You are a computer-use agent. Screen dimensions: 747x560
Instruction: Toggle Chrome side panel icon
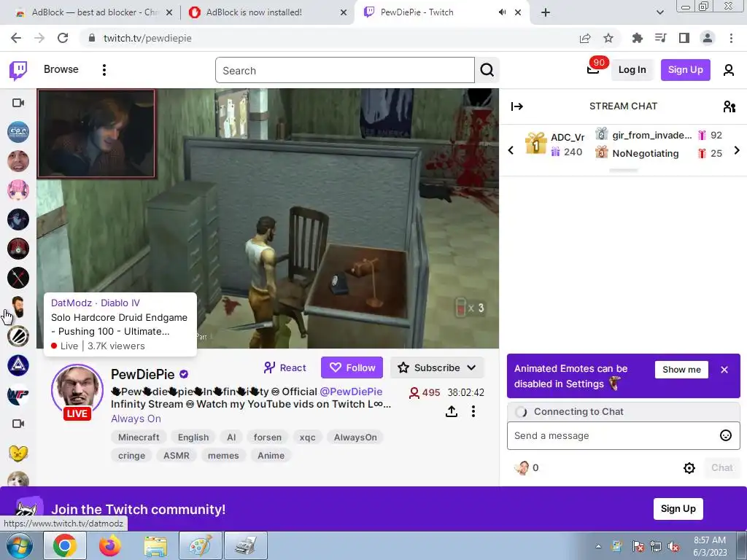(684, 38)
